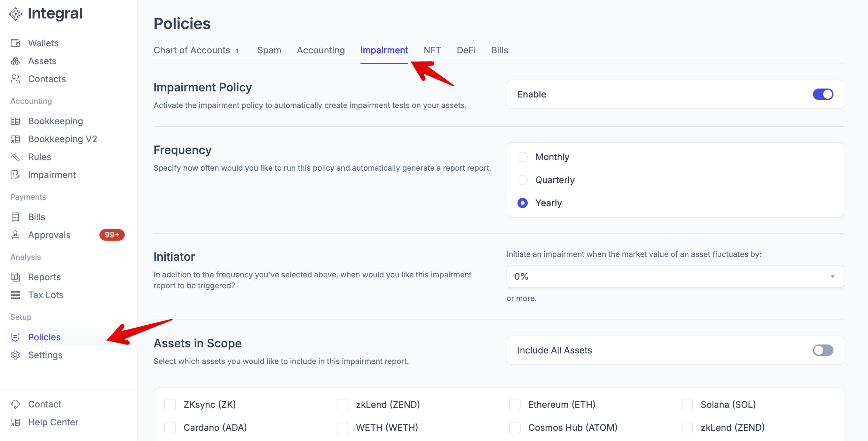Click the dropdown arrow in Initiator field
Screen dimensions: 868x441
pos(832,276)
